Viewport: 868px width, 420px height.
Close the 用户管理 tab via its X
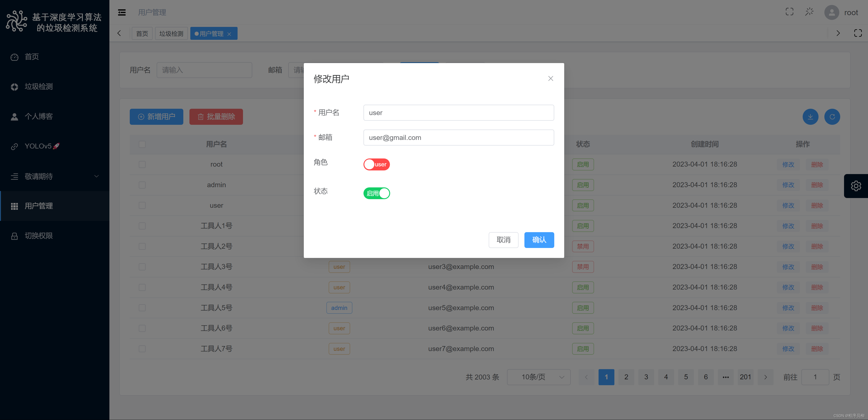(x=229, y=34)
